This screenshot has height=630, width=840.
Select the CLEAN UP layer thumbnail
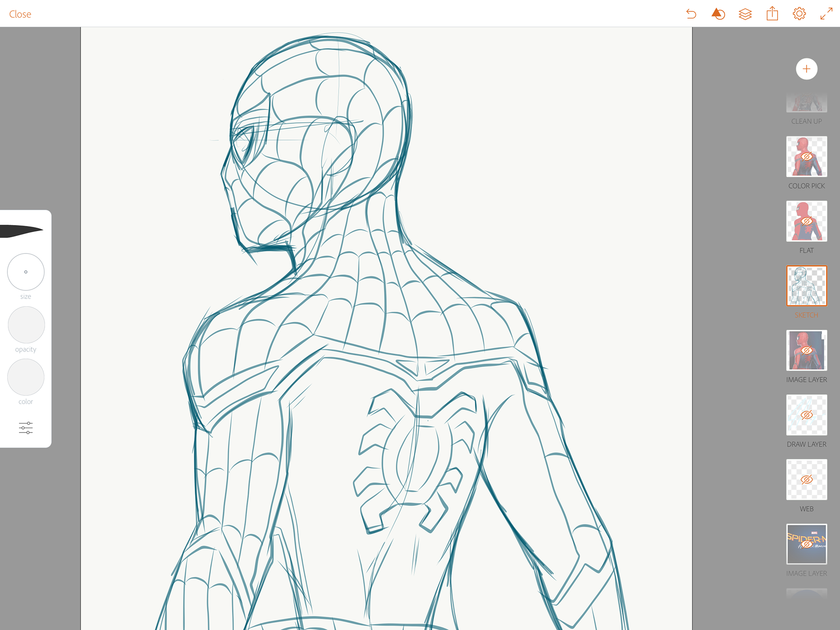[806, 102]
